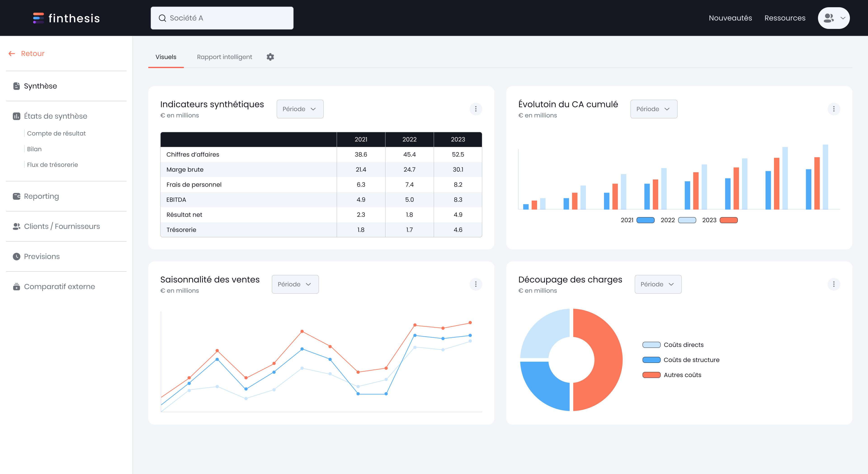868x474 pixels.
Task: Click the Autres coûts legend swatch
Action: pyautogui.click(x=651, y=375)
